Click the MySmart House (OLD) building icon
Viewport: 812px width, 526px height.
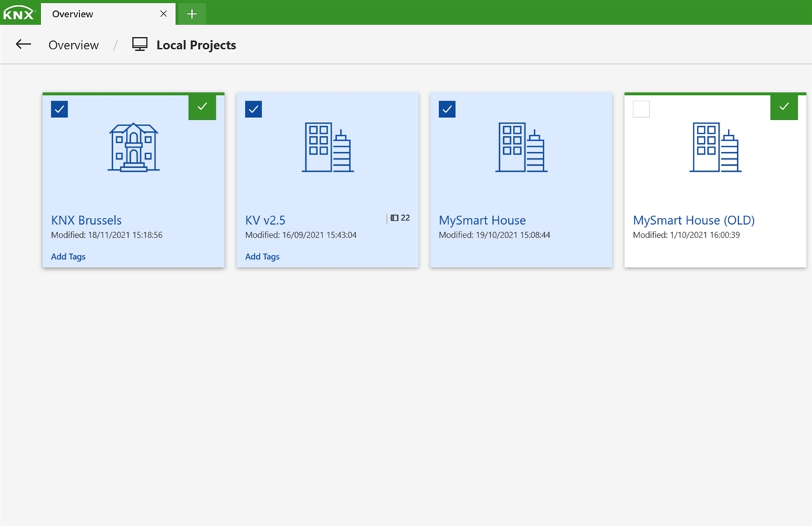pos(715,147)
